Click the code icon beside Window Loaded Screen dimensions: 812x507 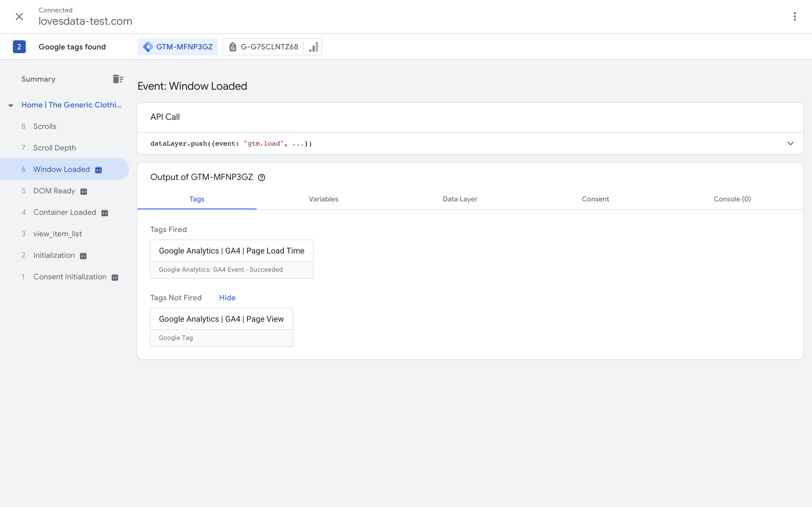coord(98,170)
